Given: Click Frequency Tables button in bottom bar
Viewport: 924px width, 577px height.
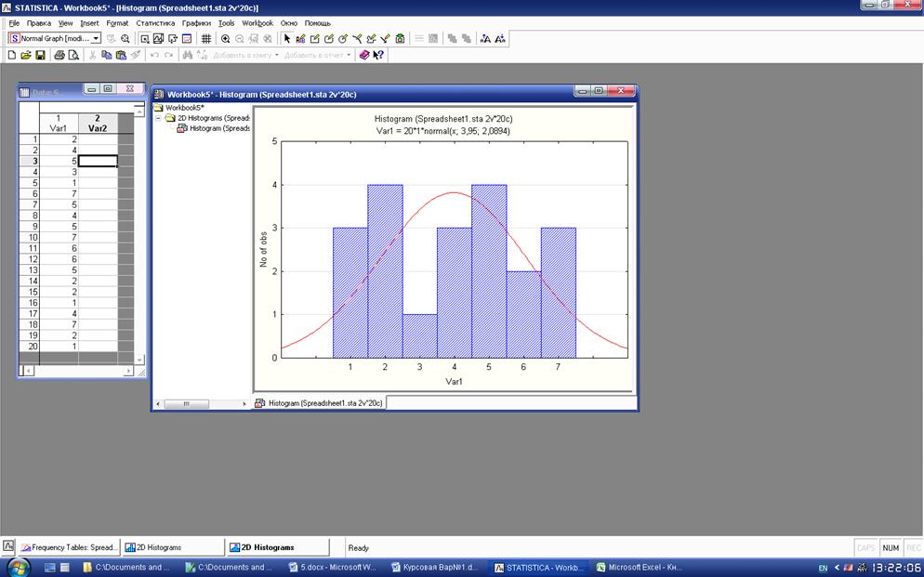Looking at the screenshot, I should point(69,547).
